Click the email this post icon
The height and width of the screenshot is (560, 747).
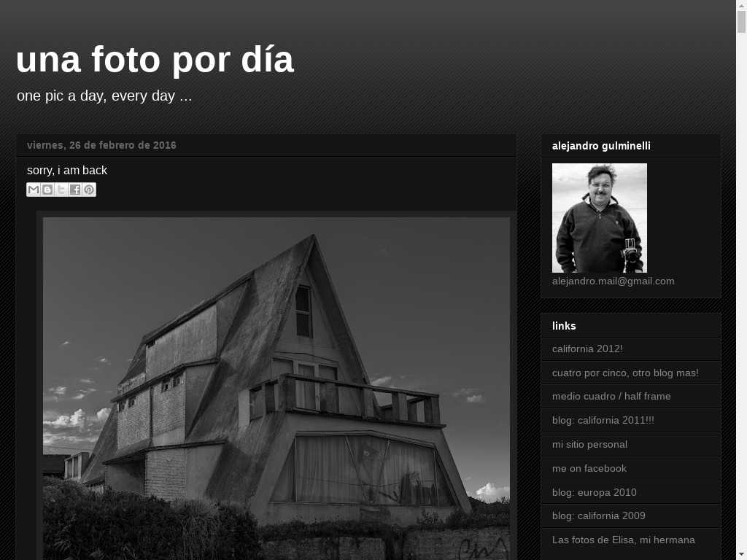[x=34, y=190]
